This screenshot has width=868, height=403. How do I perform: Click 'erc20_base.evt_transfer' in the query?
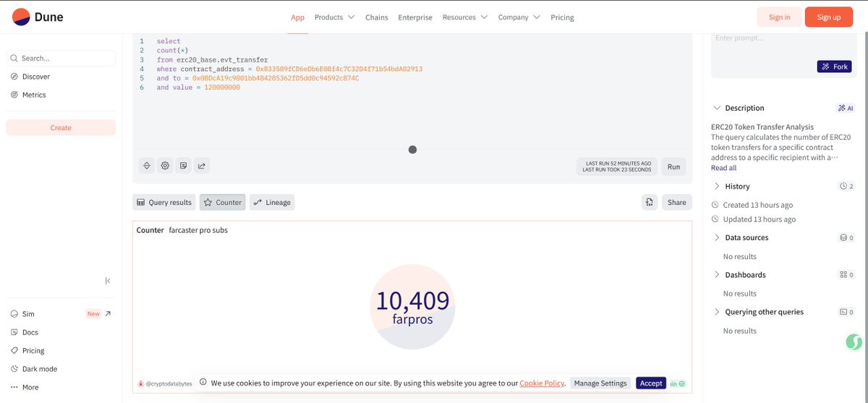click(221, 59)
